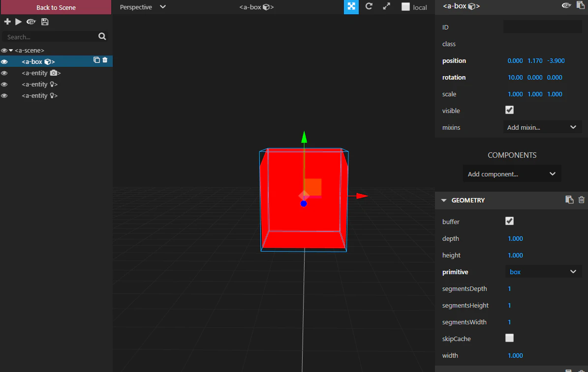Edit rotation Z value
Viewport: 588px width, 372px height.
pos(555,78)
